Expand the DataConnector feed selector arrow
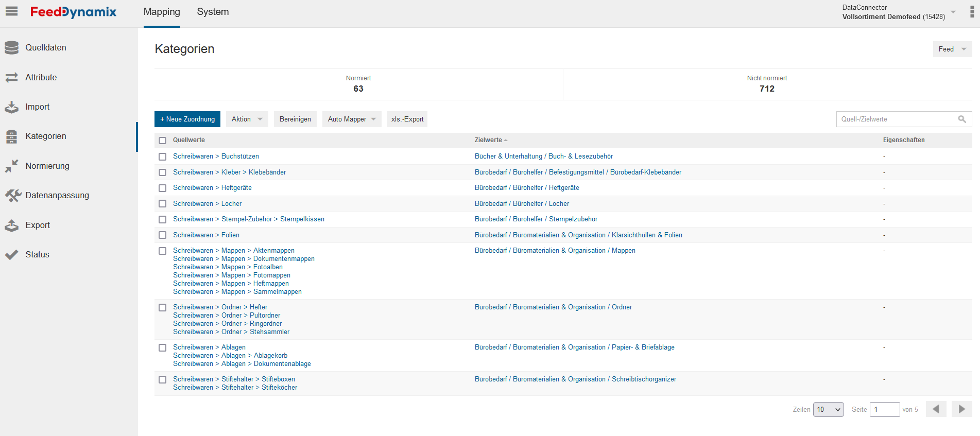Screen dimensions: 980x436 pyautogui.click(x=953, y=12)
